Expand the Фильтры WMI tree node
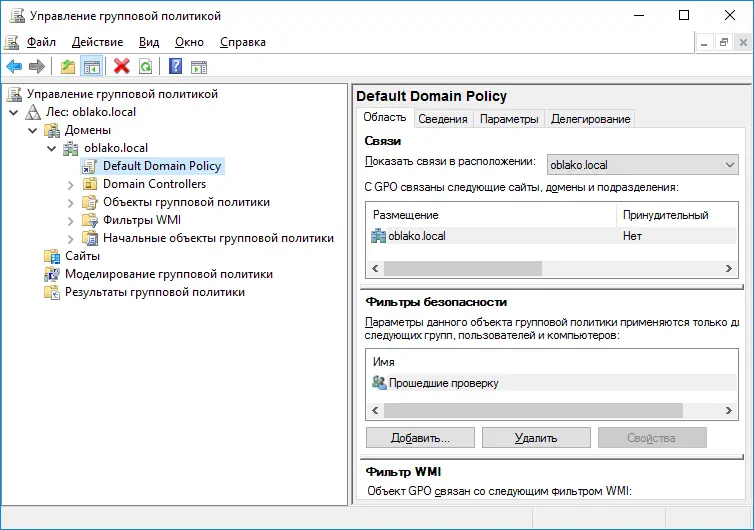This screenshot has width=754, height=530. coord(70,220)
